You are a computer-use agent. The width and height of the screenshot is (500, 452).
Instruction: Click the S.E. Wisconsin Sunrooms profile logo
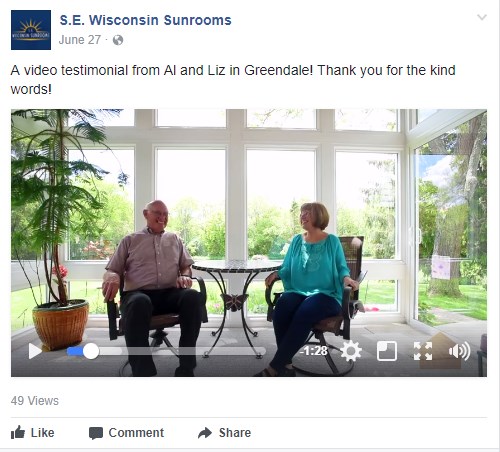tap(31, 30)
